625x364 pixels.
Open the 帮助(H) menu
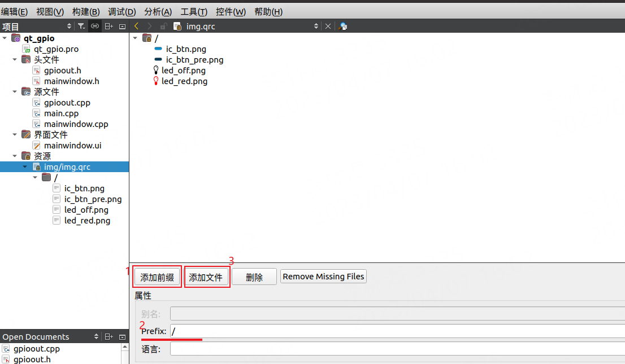coord(268,12)
